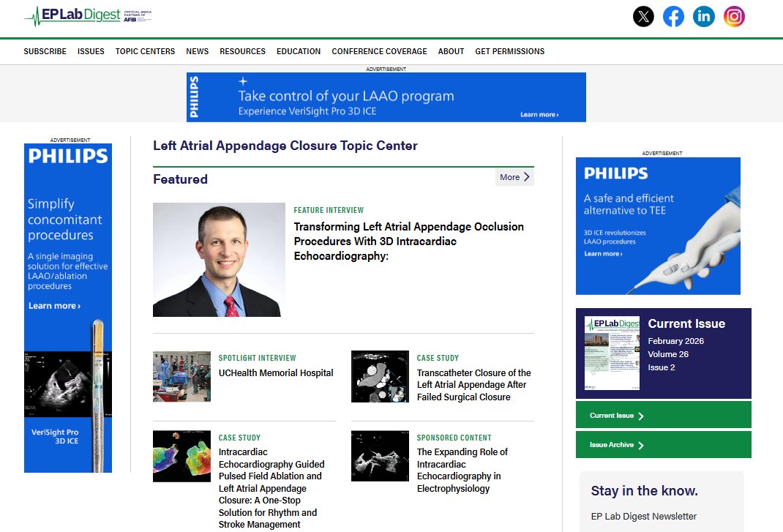The width and height of the screenshot is (783, 532).
Task: Open the Transforming Left Atrial Appendage Occlusion article
Action: point(408,241)
